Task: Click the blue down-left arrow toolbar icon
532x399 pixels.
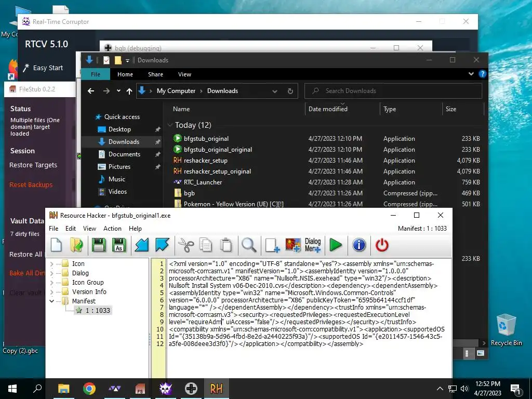Action: click(x=142, y=245)
